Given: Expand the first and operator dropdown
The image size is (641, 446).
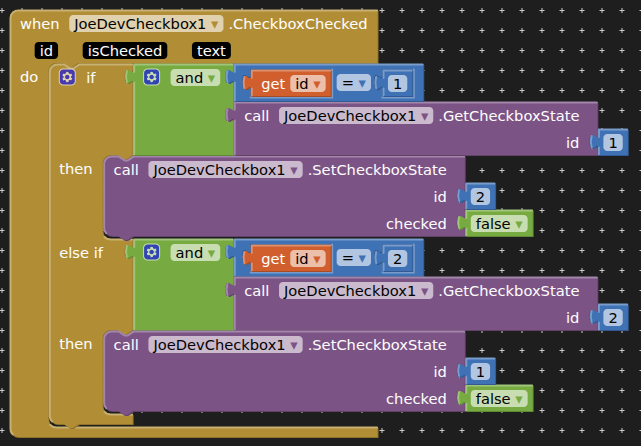Looking at the screenshot, I should 212,77.
